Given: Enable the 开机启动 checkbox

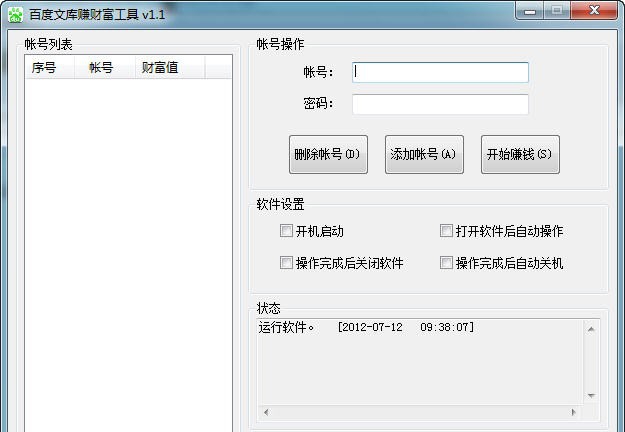Looking at the screenshot, I should click(286, 230).
